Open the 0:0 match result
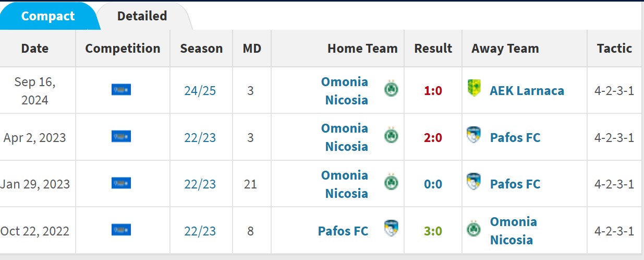The image size is (644, 260). point(433,184)
